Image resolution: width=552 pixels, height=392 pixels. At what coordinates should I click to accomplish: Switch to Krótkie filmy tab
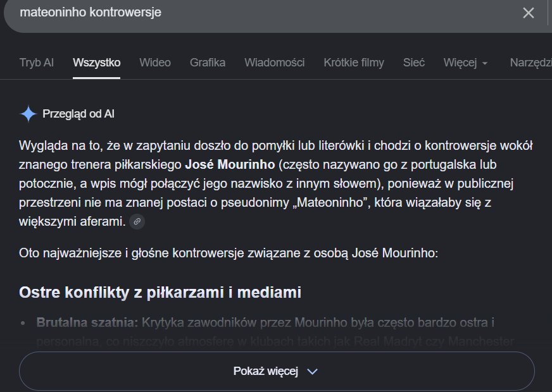click(x=354, y=63)
